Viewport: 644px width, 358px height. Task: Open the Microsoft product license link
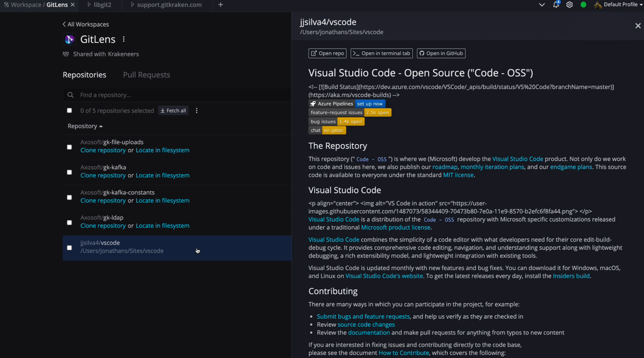click(396, 227)
